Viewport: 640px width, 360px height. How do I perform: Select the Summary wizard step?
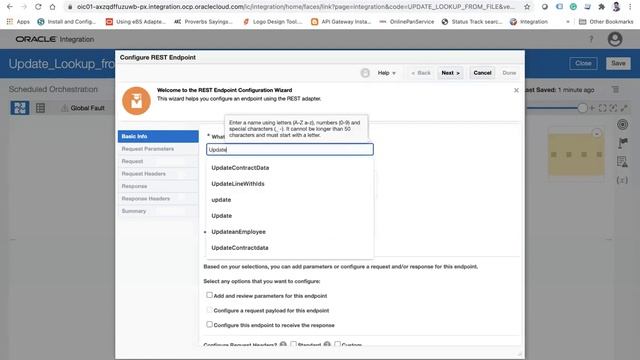click(x=158, y=211)
